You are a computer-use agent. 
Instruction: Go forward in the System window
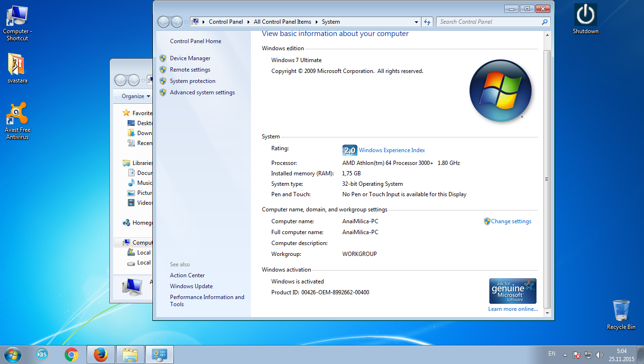coord(177,22)
